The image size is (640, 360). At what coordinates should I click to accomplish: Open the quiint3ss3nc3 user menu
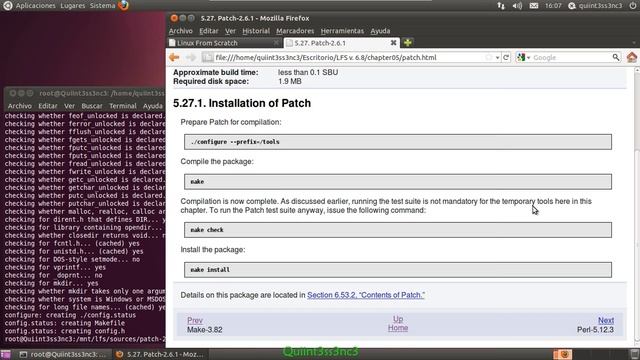596,6
